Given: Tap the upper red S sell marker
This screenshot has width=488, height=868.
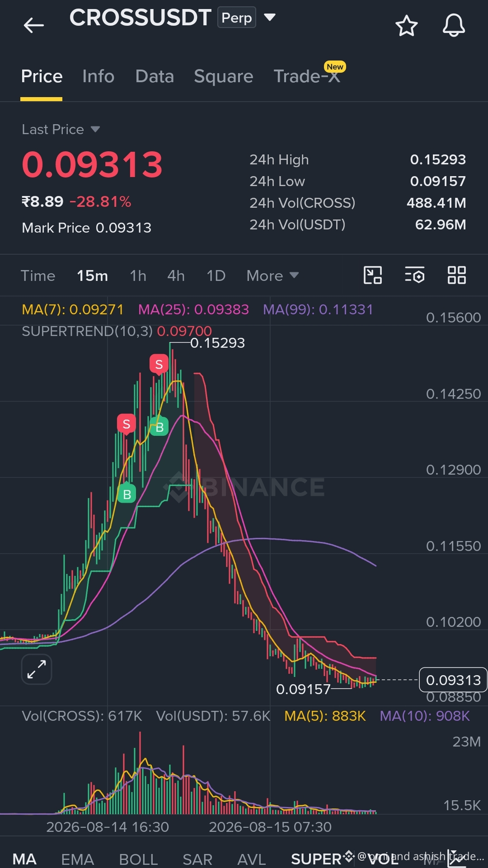Looking at the screenshot, I should point(159,364).
